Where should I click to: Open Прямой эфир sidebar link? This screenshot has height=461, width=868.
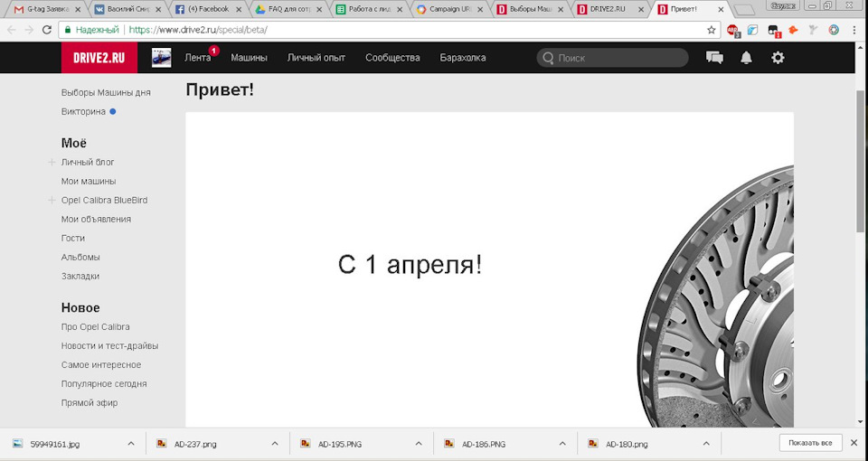click(x=90, y=403)
